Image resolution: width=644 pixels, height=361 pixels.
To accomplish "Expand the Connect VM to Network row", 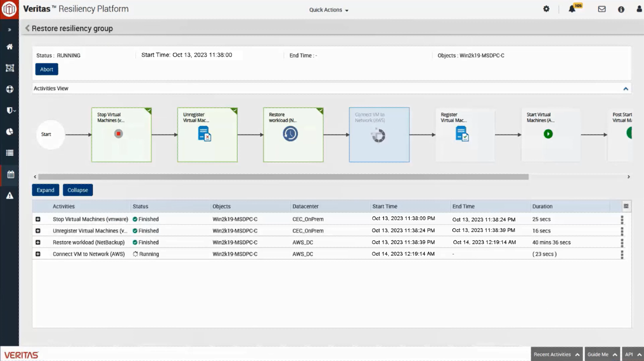I will [38, 254].
